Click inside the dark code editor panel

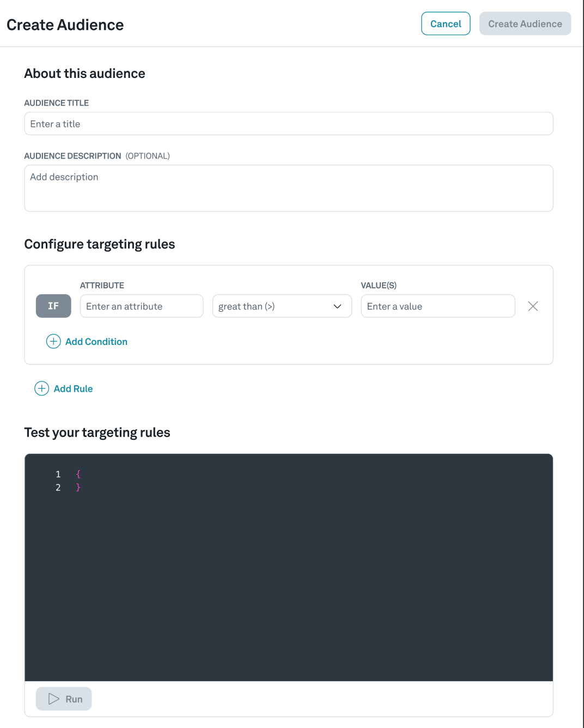point(288,567)
